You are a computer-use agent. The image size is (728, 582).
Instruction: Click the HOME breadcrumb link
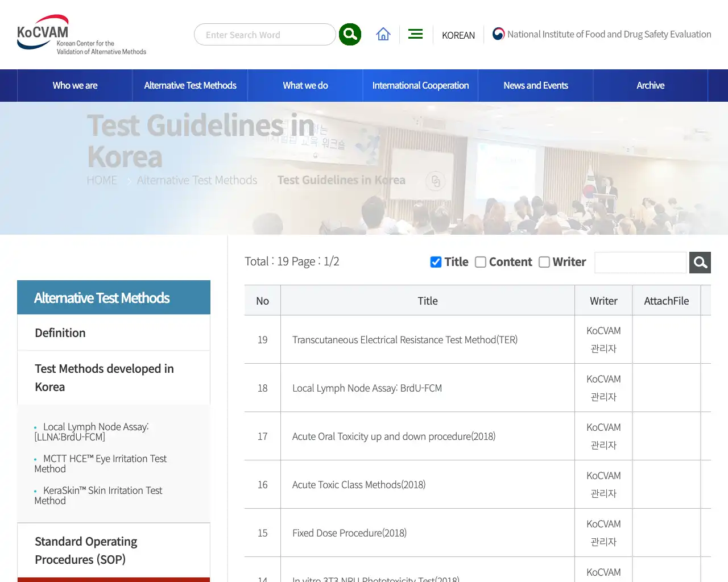(x=102, y=180)
